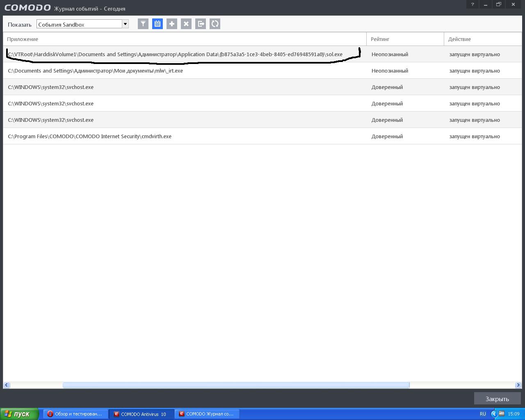
Task: Click 'Доверенный' rating in the cmdvirth.exe row
Action: point(387,136)
